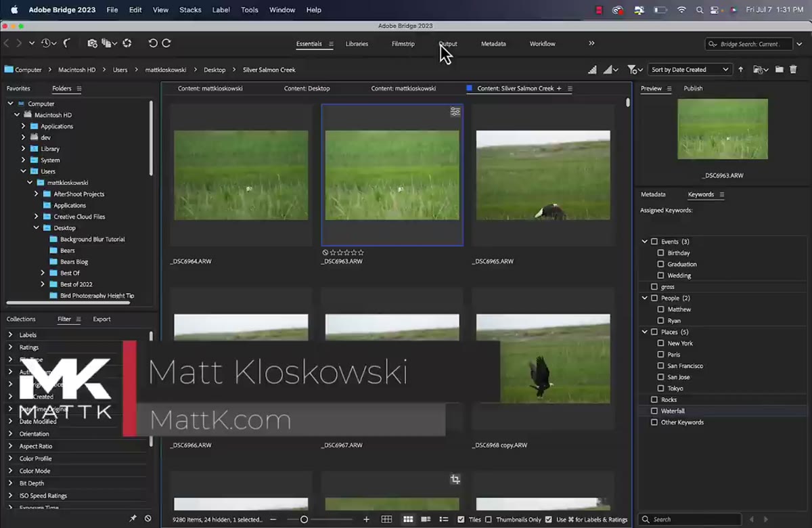Toggle ascending sort order arrow
The width and height of the screenshot is (812, 528).
pyautogui.click(x=741, y=70)
